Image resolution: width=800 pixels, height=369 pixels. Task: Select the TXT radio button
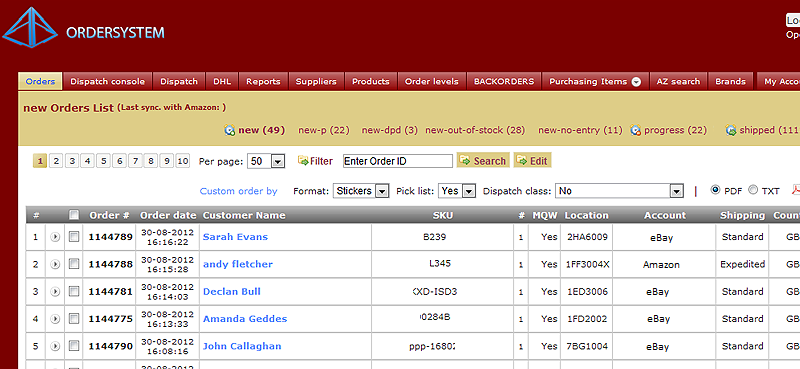(x=753, y=190)
